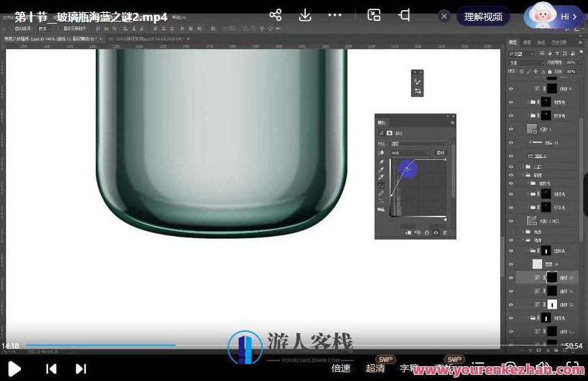
Task: Hide the layer with checkerboard thumbnail
Action: 511,264
